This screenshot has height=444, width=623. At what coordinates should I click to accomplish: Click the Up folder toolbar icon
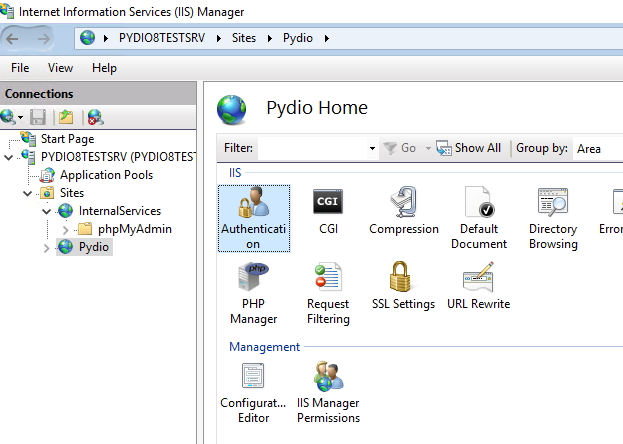[66, 117]
